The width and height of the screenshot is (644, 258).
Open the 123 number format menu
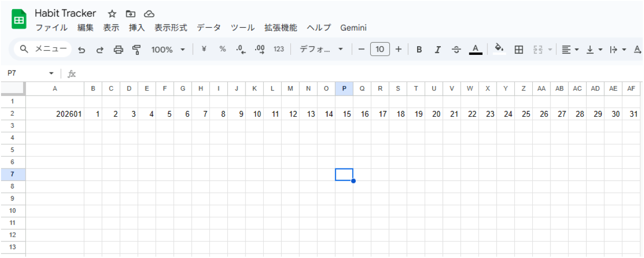pyautogui.click(x=279, y=49)
